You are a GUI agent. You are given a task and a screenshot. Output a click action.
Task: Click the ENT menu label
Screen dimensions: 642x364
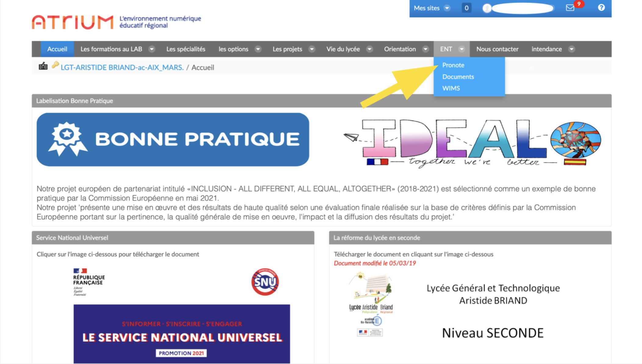coord(446,49)
